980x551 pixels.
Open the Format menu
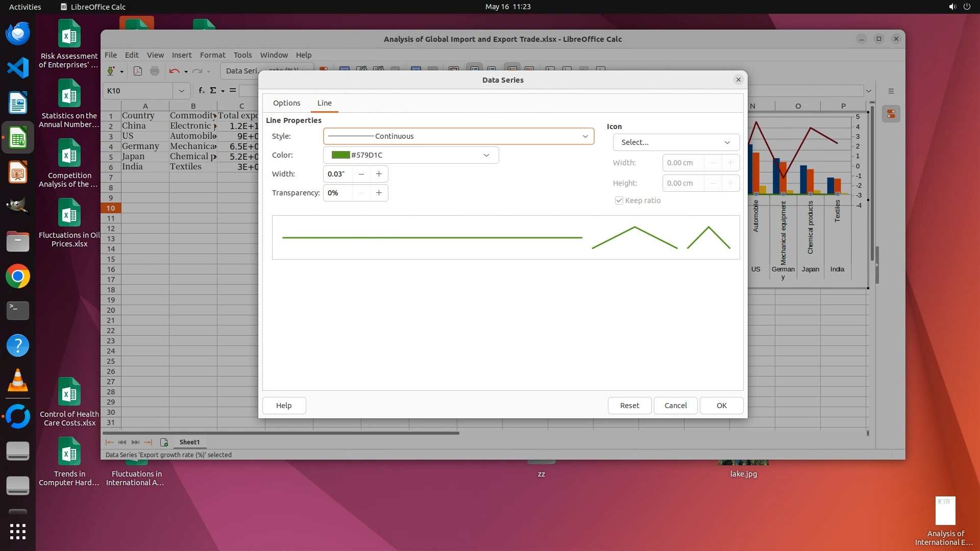(x=212, y=55)
